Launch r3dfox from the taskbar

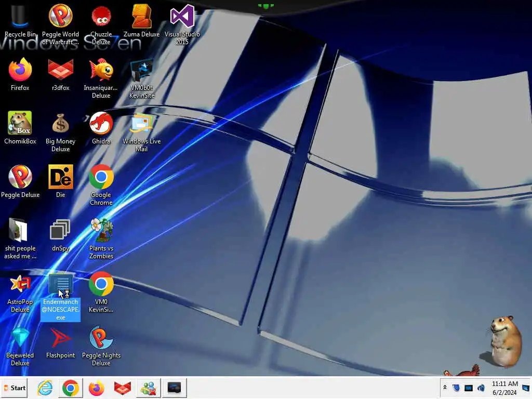[123, 388]
